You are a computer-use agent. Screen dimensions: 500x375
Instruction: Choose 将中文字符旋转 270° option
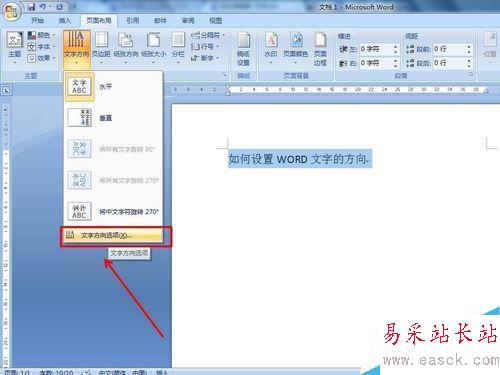[113, 211]
